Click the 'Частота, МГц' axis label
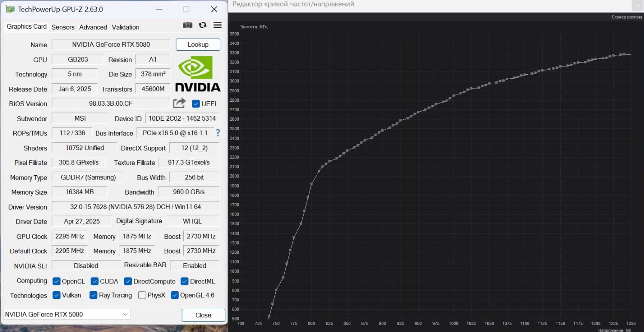This screenshot has width=644, height=332. click(254, 27)
